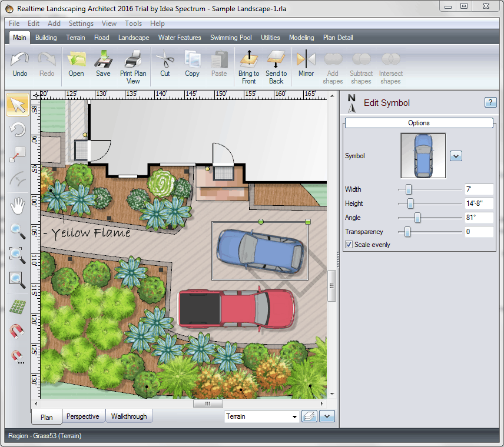Switch to the Water Features tab
The height and width of the screenshot is (447, 504).
pyautogui.click(x=180, y=38)
